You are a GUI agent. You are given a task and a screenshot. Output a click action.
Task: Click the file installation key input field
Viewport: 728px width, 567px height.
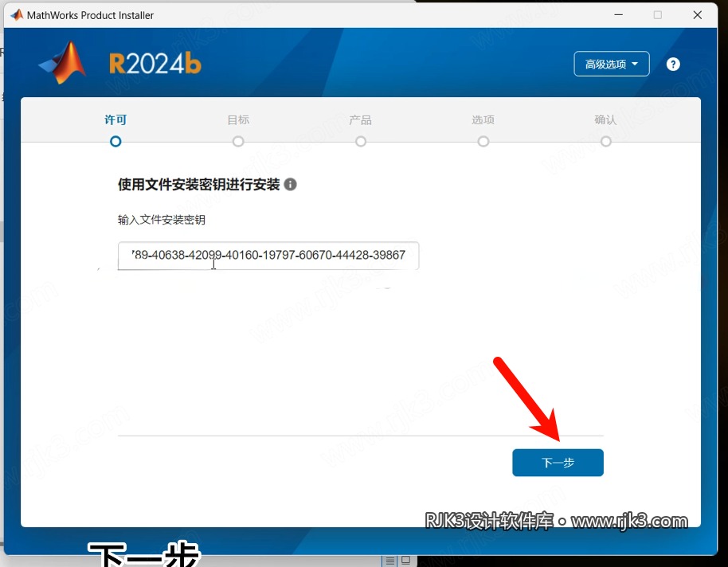click(268, 256)
